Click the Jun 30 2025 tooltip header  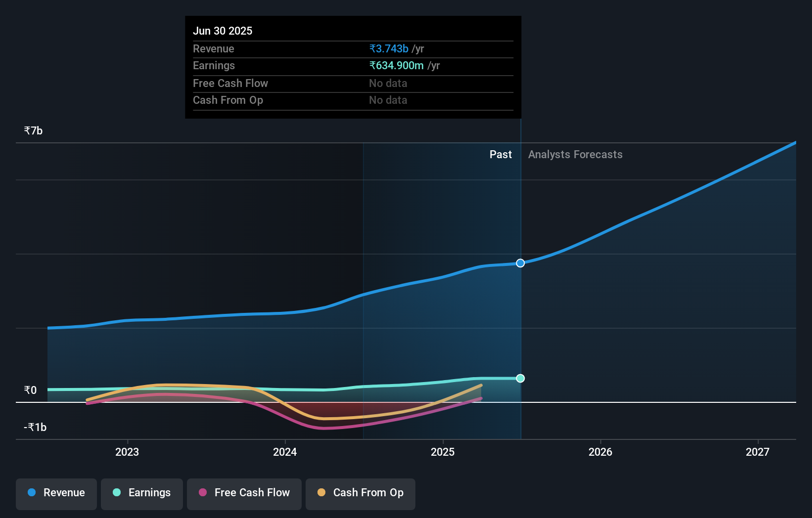point(223,31)
